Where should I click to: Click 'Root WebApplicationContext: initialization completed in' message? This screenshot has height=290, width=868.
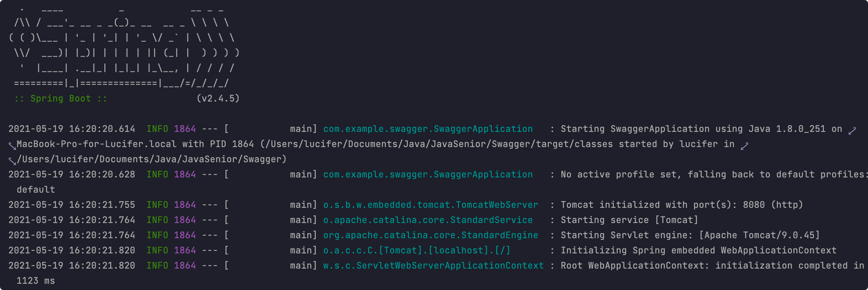click(713, 265)
